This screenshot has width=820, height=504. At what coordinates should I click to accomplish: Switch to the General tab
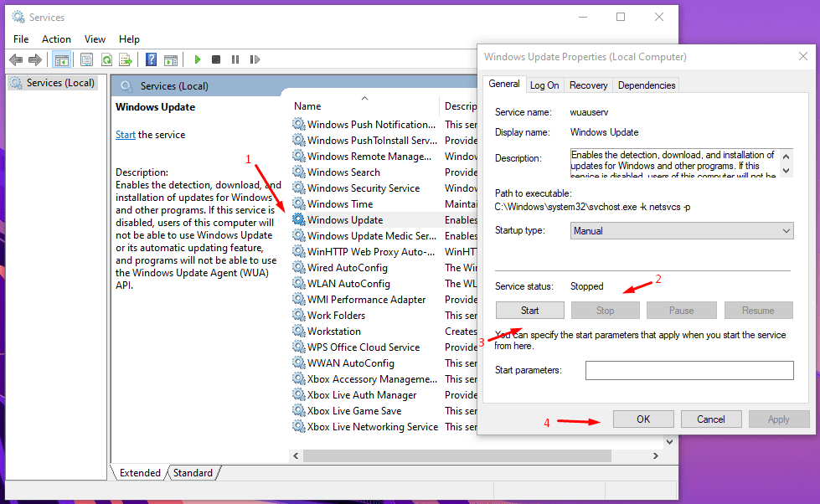[x=504, y=84]
